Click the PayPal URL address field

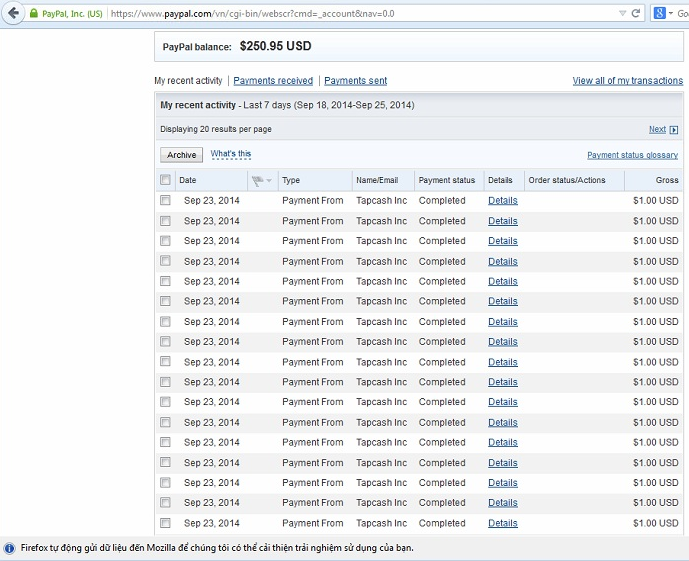pos(350,14)
